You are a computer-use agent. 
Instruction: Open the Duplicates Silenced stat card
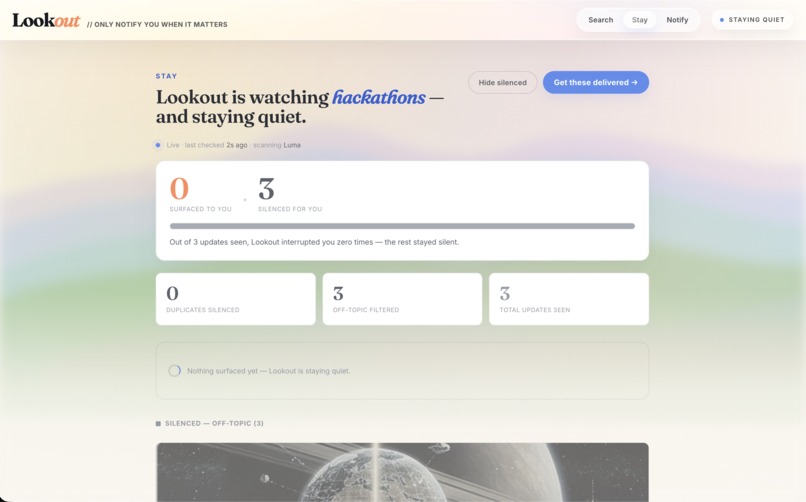tap(235, 299)
